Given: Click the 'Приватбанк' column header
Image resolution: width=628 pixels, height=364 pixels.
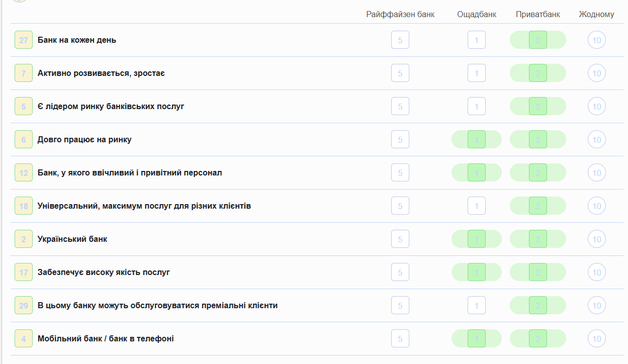Looking at the screenshot, I should coord(537,14).
